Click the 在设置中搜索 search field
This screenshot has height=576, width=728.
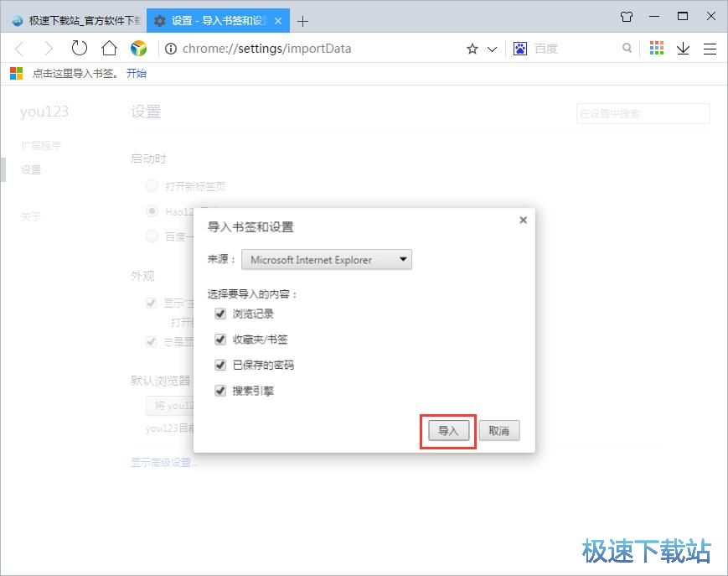(x=643, y=113)
